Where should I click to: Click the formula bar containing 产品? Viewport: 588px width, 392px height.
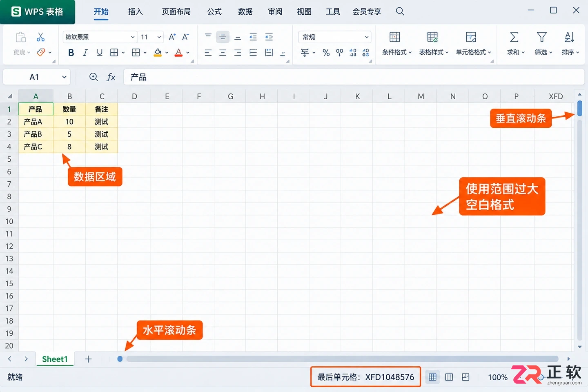354,77
